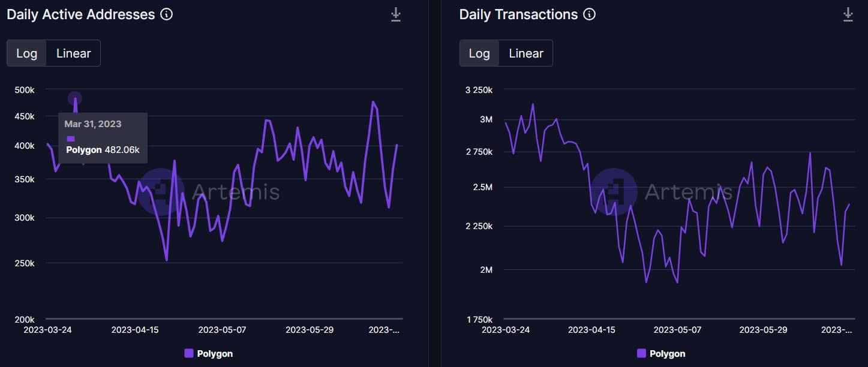This screenshot has width=868, height=367.
Task: Click purple marker inside the Polygon tooltip
Action: [71, 139]
